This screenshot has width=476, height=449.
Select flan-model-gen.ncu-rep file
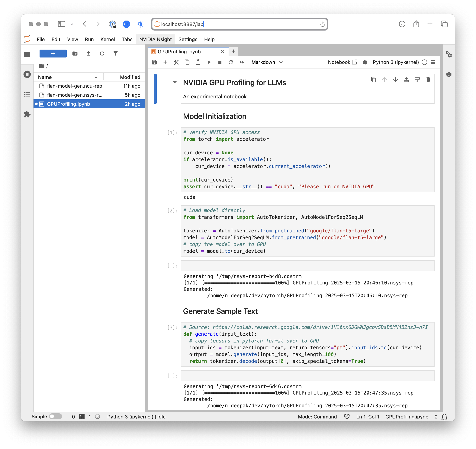tap(89, 86)
